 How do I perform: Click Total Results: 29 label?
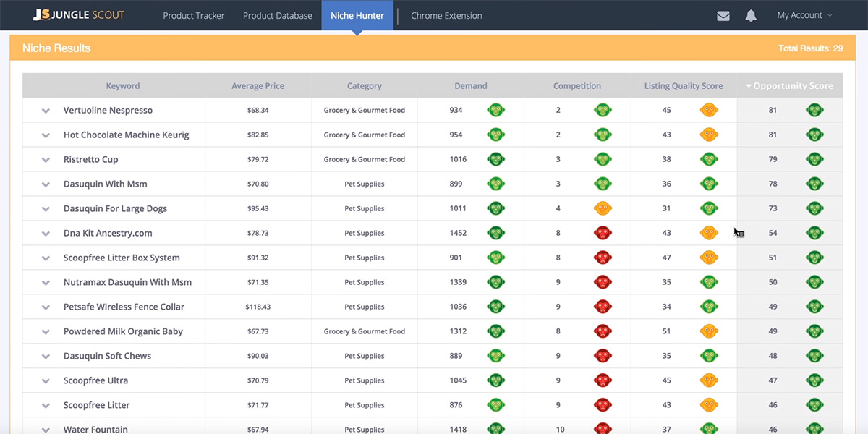[x=810, y=48]
